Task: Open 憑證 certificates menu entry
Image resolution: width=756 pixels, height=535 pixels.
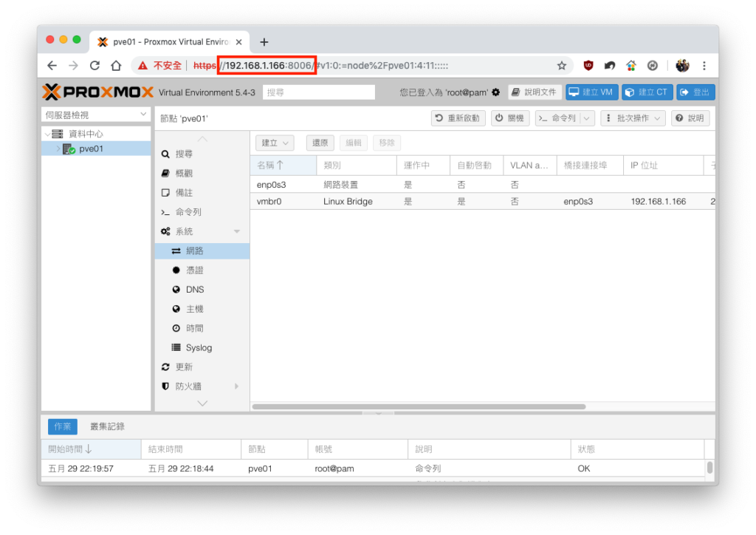Action: tap(202, 270)
